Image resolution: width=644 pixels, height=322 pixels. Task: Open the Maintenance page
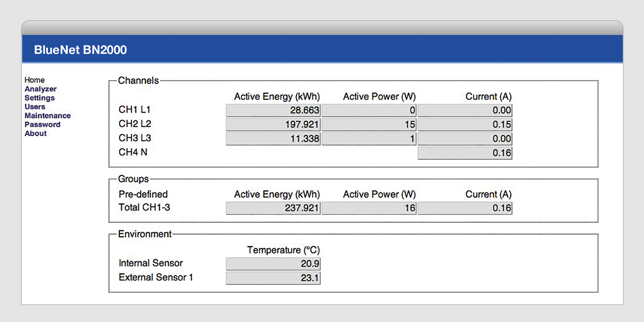tap(47, 116)
